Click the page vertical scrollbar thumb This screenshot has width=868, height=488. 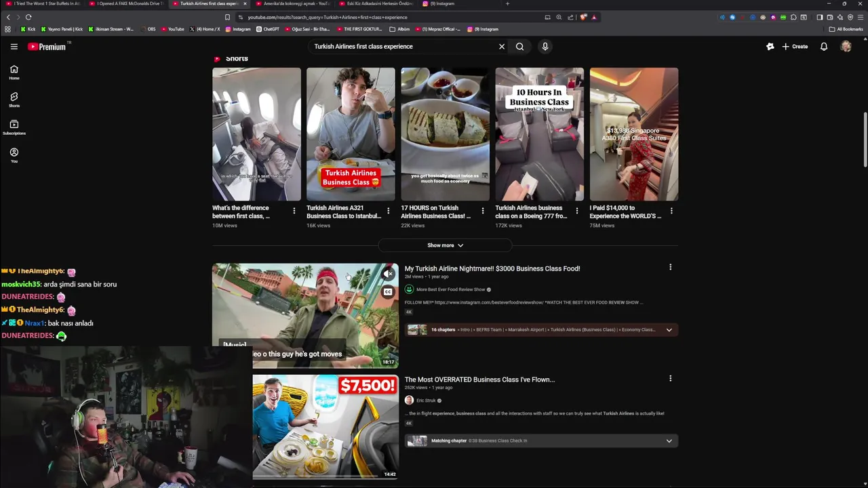pyautogui.click(x=865, y=139)
